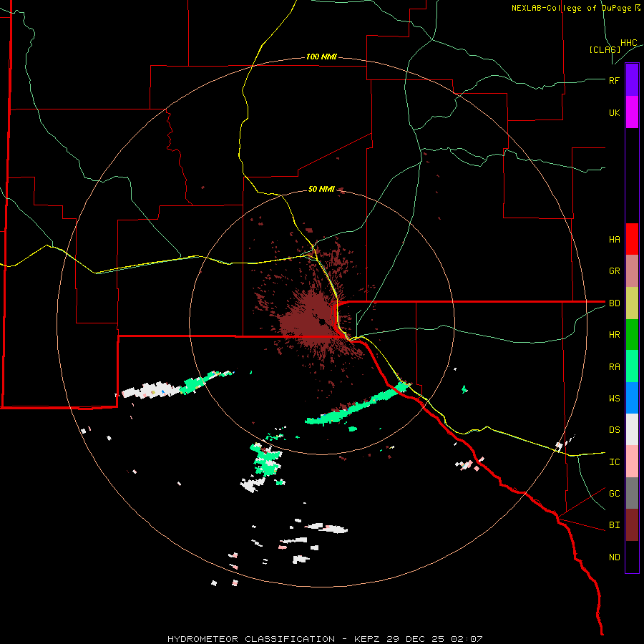644x644 pixels.
Task: Click the GR legend label
Action: pos(614,270)
